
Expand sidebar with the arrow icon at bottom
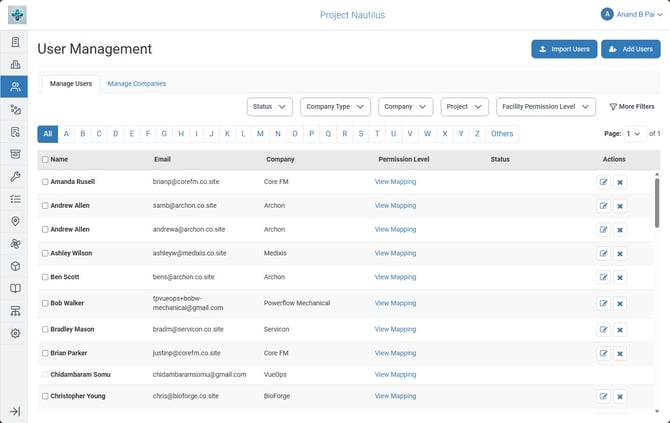pos(15,411)
